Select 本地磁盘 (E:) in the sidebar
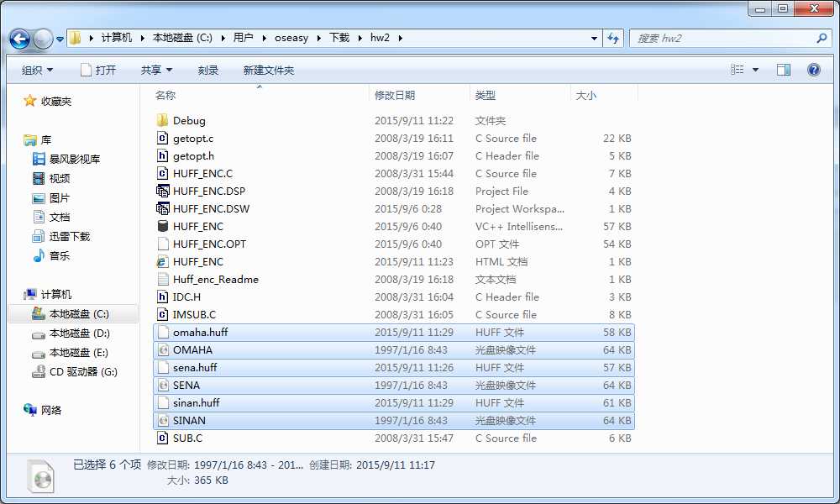 point(71,353)
